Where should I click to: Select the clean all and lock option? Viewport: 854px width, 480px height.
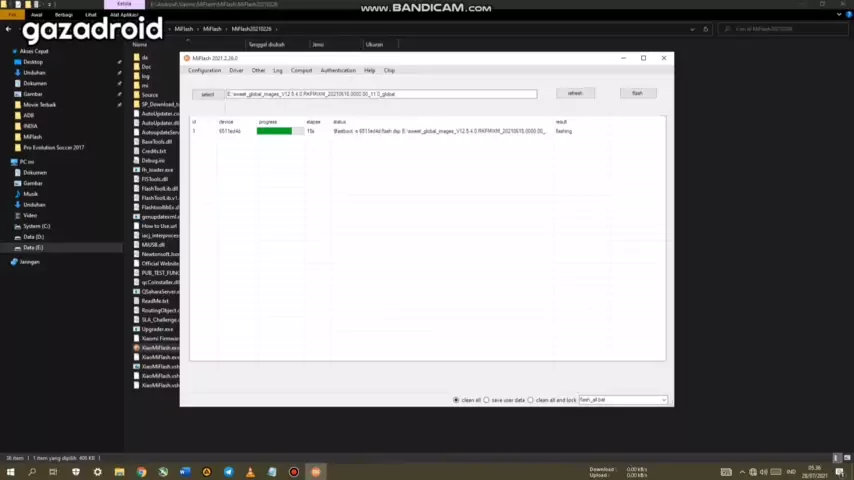(x=531, y=400)
